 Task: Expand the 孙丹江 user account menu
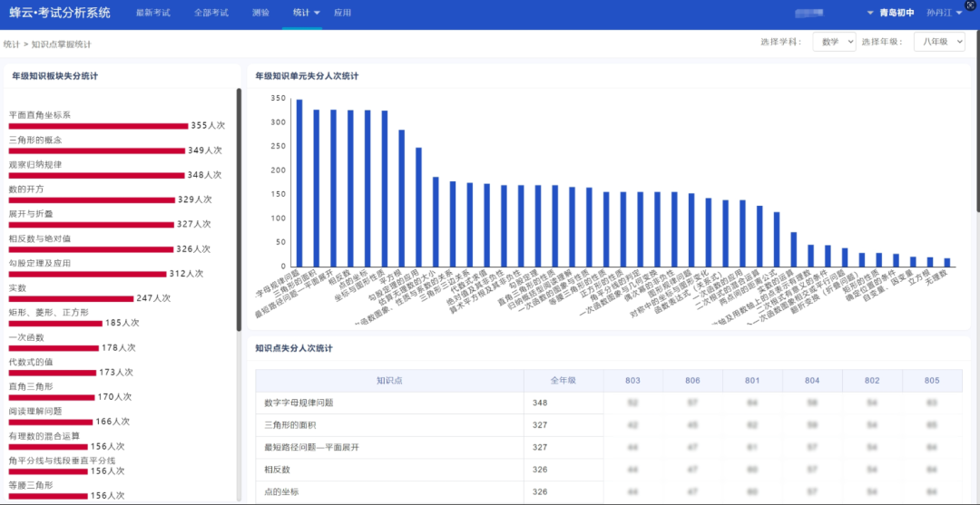tap(945, 13)
